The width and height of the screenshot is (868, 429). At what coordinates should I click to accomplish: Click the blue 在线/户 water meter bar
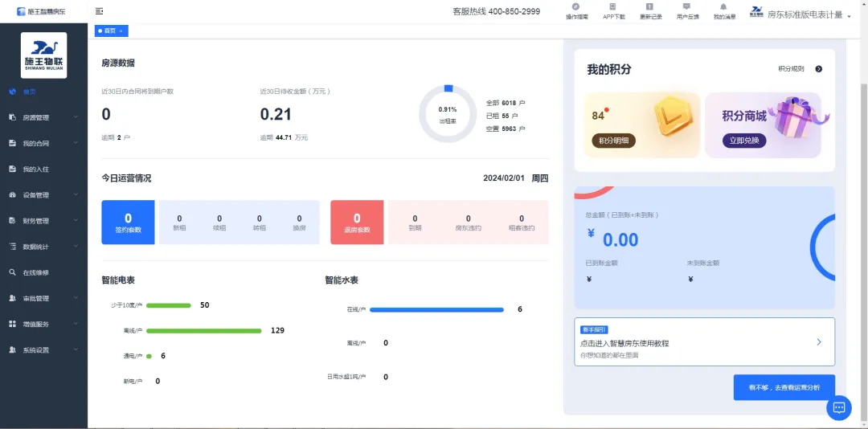(436, 310)
